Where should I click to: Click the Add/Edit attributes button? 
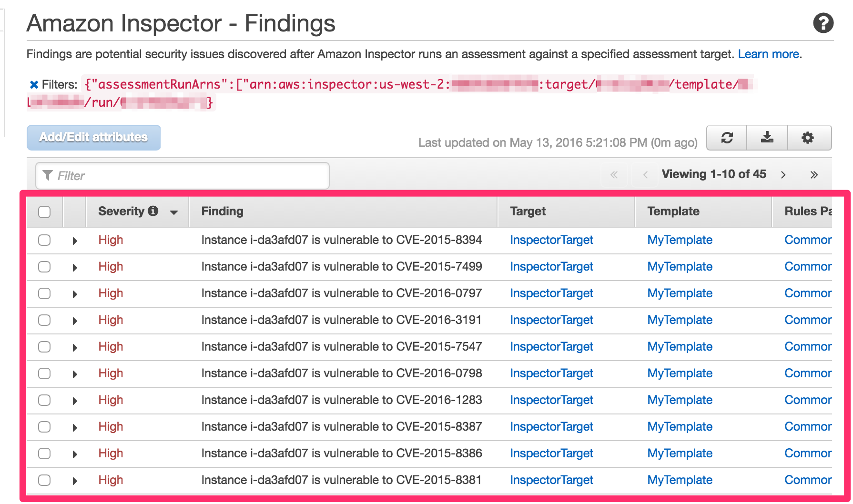(x=93, y=137)
